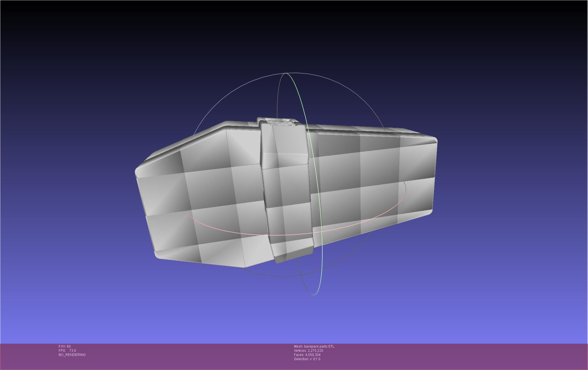Click the Faces count line
This screenshot has width=588, height=370.
(307, 355)
